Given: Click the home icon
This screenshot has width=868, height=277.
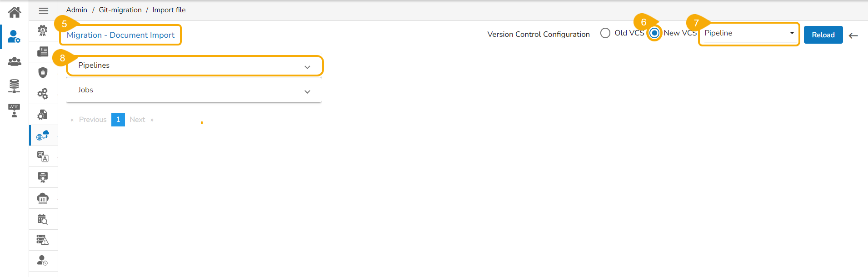Looking at the screenshot, I should click(15, 12).
